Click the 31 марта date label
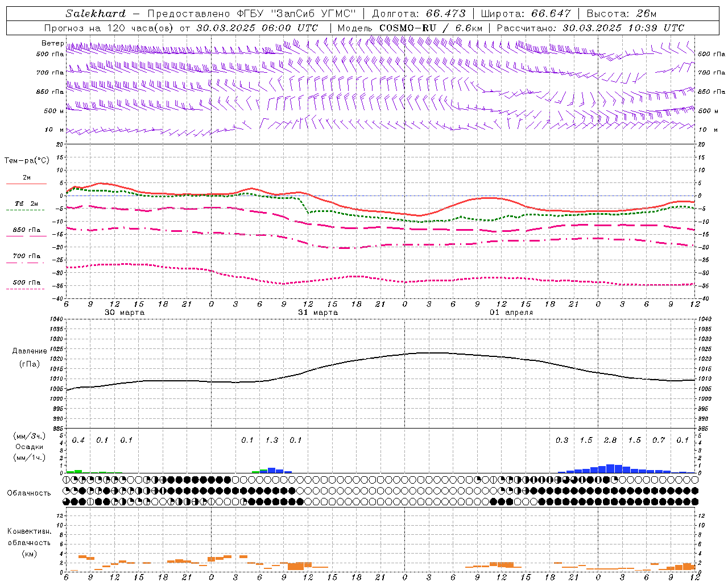728x582 pixels. click(x=318, y=313)
